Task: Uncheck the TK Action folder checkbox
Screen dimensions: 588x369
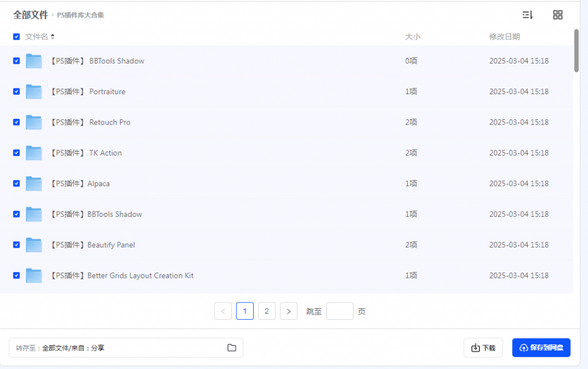Action: coord(17,153)
